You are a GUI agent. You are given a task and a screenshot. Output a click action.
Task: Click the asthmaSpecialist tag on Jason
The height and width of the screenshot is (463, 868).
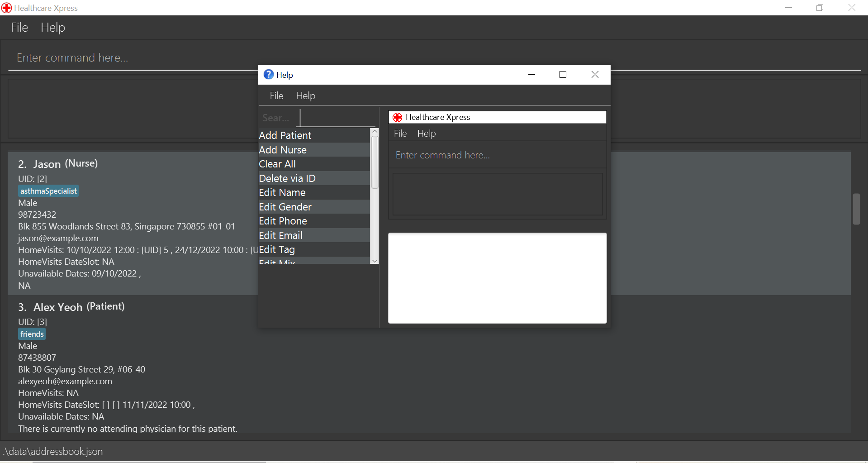48,191
